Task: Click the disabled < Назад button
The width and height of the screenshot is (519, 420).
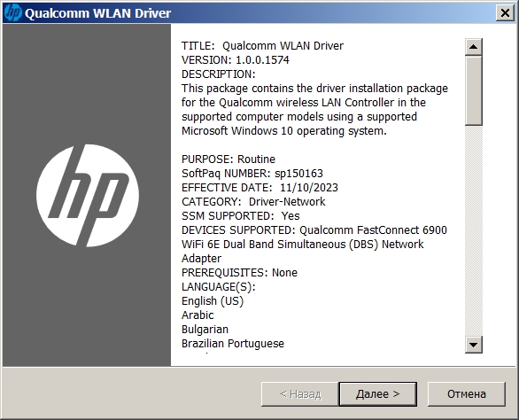Action: (x=300, y=393)
